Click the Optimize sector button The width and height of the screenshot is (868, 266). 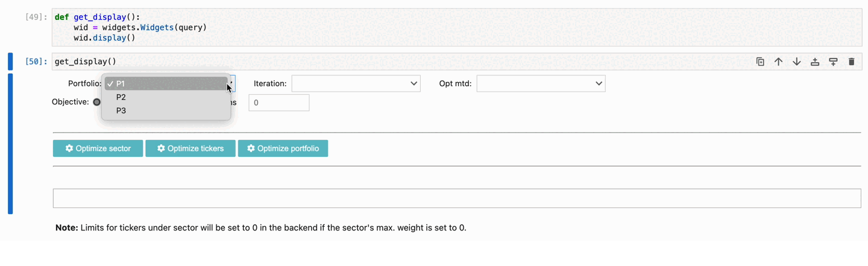(x=98, y=148)
